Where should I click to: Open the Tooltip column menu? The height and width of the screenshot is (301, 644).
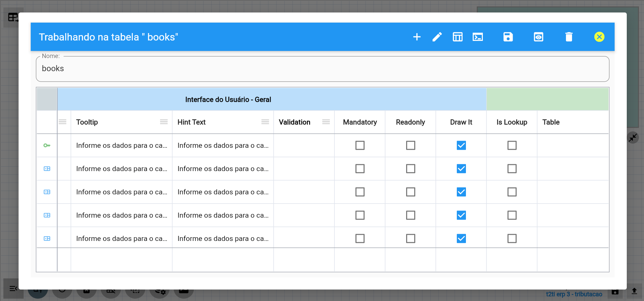164,122
